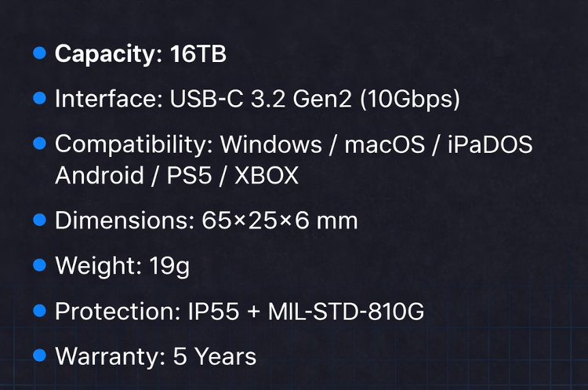Click the blue bullet beside Interface

(40, 98)
